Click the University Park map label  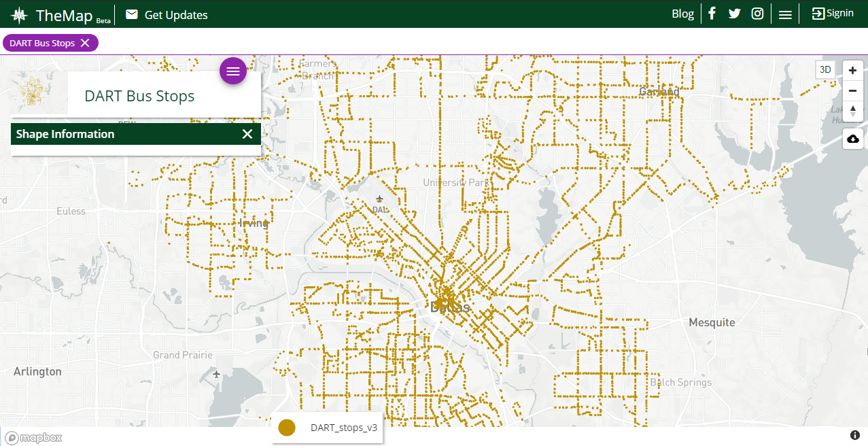pyautogui.click(x=455, y=183)
